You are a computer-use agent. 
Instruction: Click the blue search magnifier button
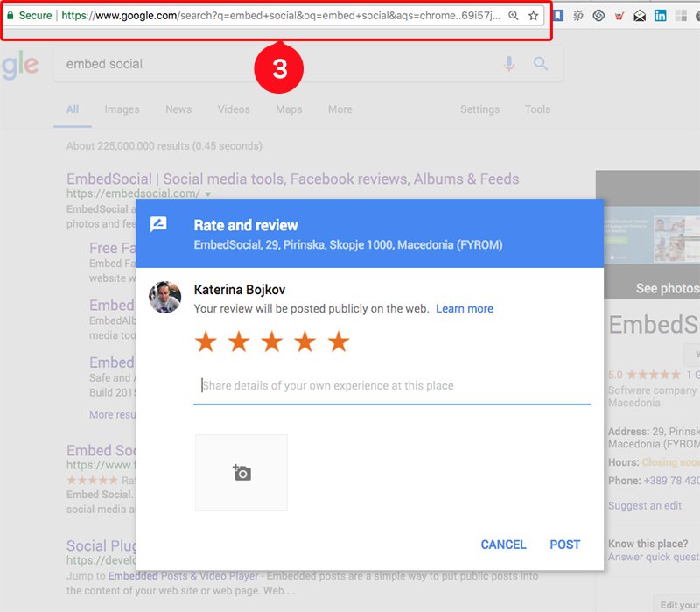(540, 63)
